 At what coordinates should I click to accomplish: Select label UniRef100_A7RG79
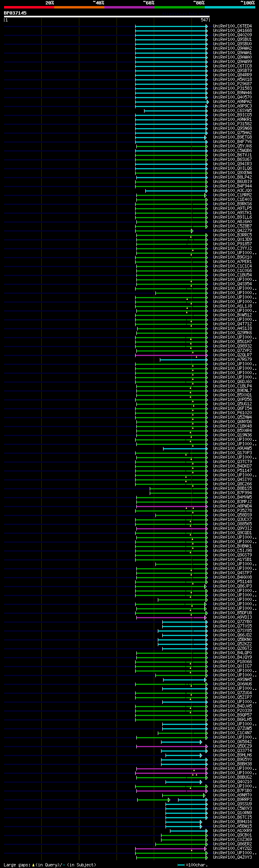(232, 359)
